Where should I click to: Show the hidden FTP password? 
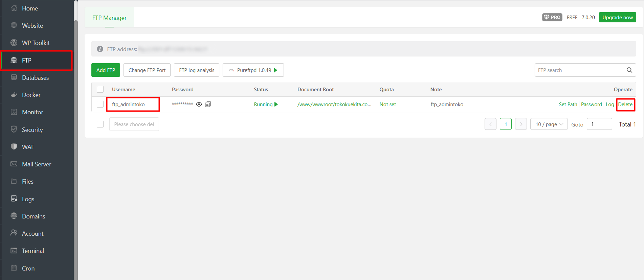click(x=199, y=104)
